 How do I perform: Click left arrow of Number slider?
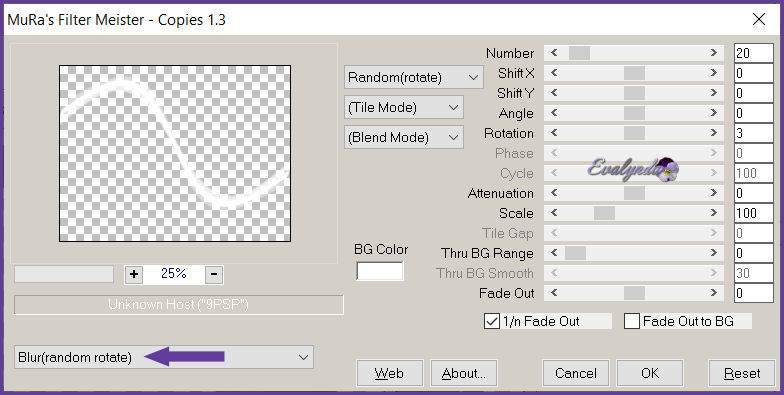pyautogui.click(x=554, y=53)
